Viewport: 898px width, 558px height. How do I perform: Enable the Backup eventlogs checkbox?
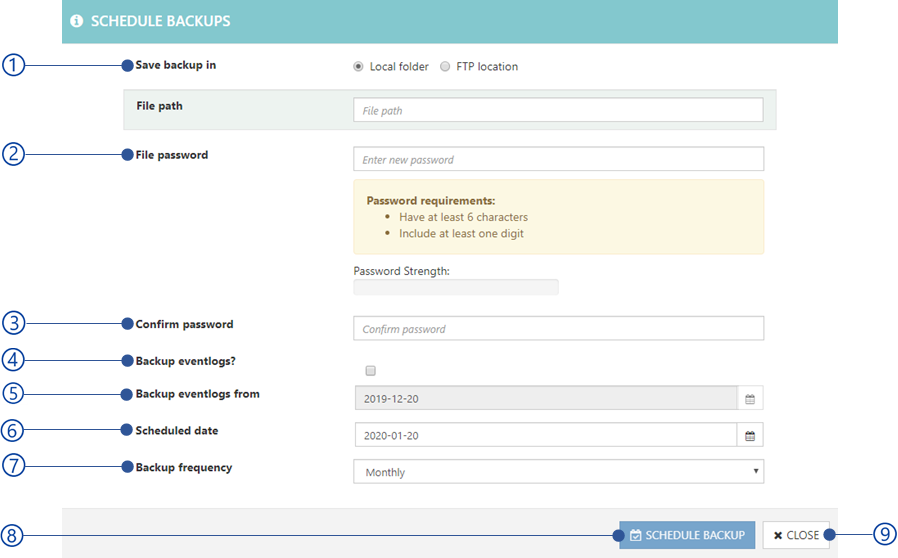pyautogui.click(x=371, y=371)
